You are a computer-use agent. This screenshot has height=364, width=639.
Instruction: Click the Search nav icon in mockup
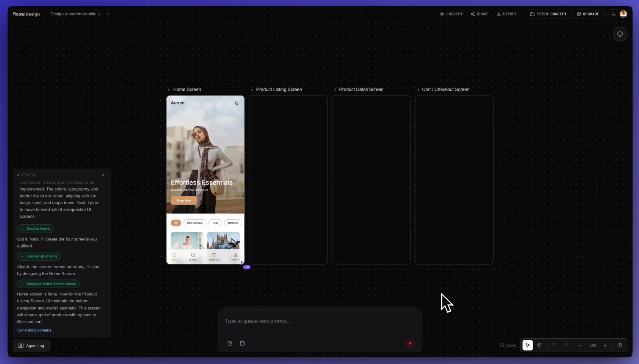click(193, 256)
